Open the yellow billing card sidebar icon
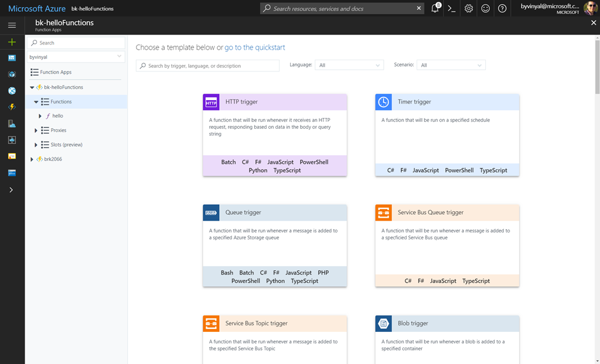The image size is (600, 364). coord(12,156)
